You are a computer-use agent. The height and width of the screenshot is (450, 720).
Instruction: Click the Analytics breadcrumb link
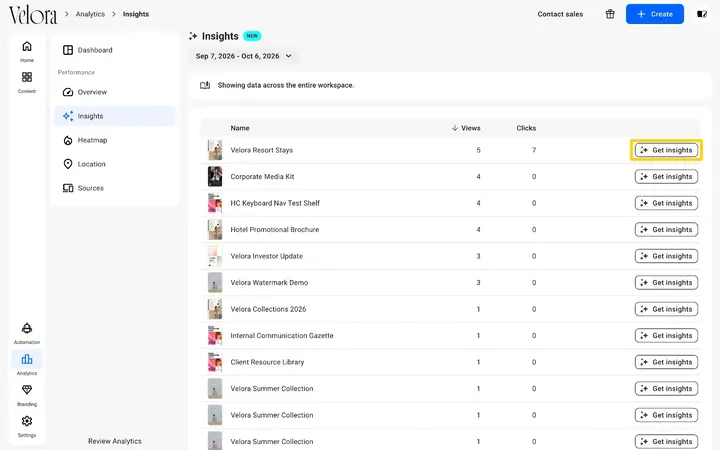click(90, 14)
